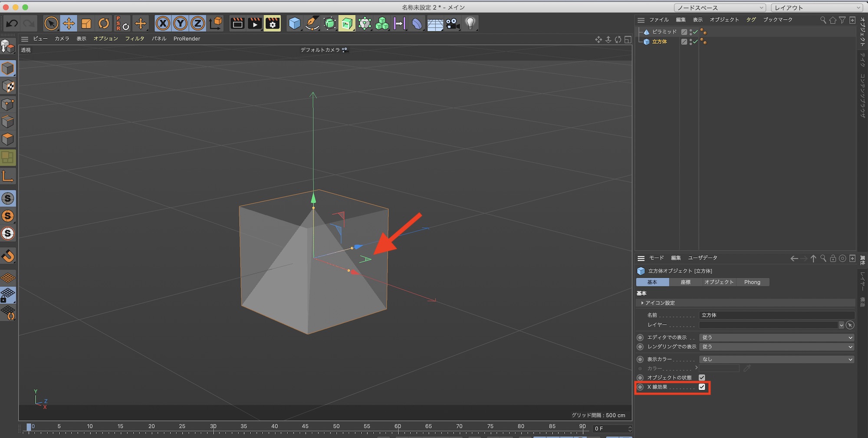868x438 pixels.
Task: Enable the Polygons mode in left sidebar
Action: coord(8,139)
